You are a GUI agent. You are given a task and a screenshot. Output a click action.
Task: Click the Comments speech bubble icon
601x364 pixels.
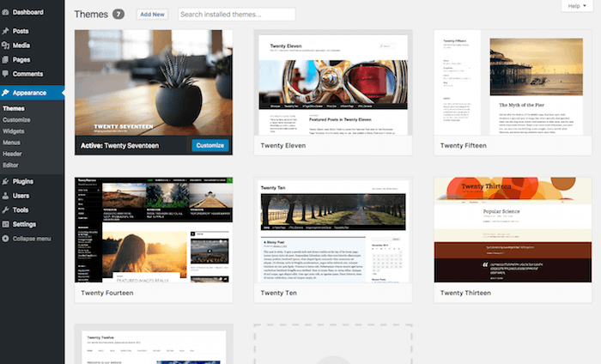point(5,74)
